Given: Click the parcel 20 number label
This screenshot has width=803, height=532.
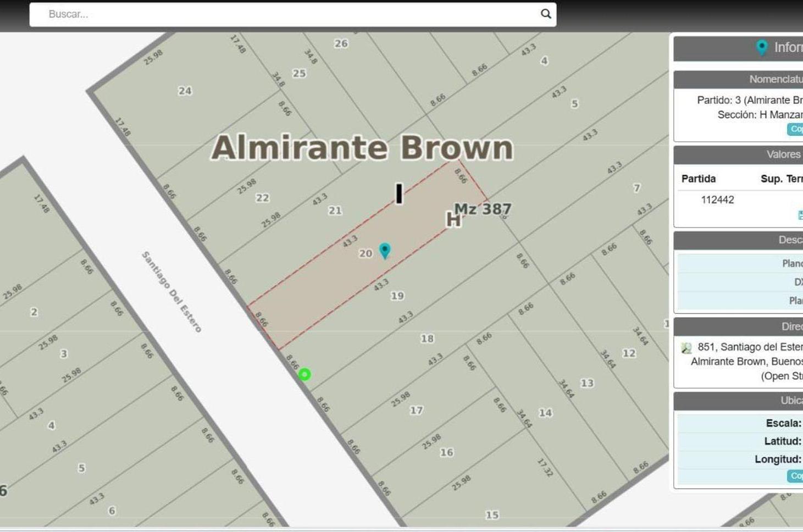Looking at the screenshot, I should (365, 253).
